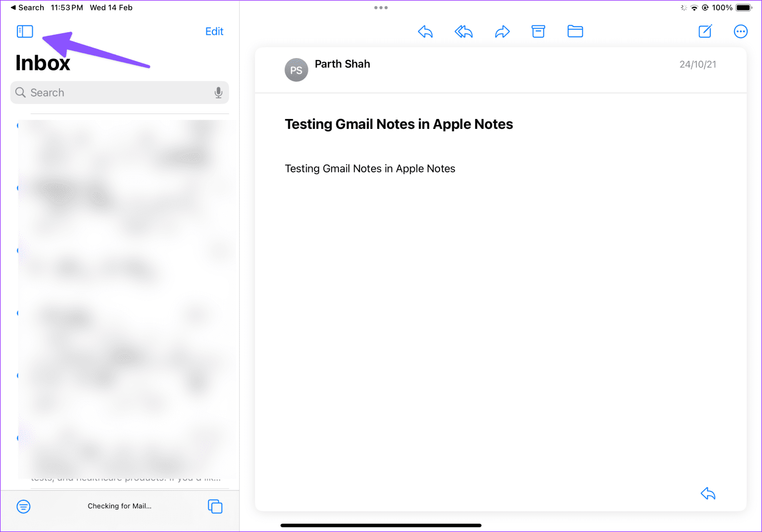Viewport: 762px width, 532px height.
Task: Click the 'Checking for Mail...' status text
Action: click(120, 506)
